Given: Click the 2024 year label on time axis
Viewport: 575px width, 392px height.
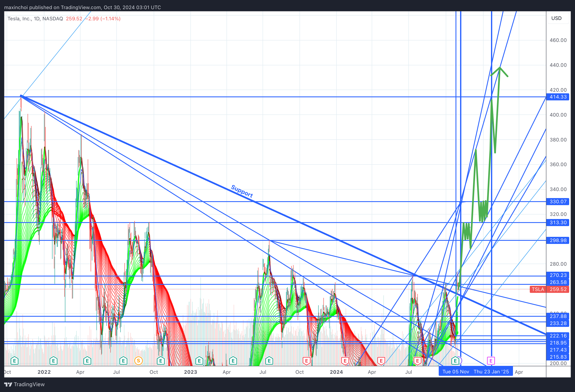Looking at the screenshot, I should pyautogui.click(x=336, y=372).
